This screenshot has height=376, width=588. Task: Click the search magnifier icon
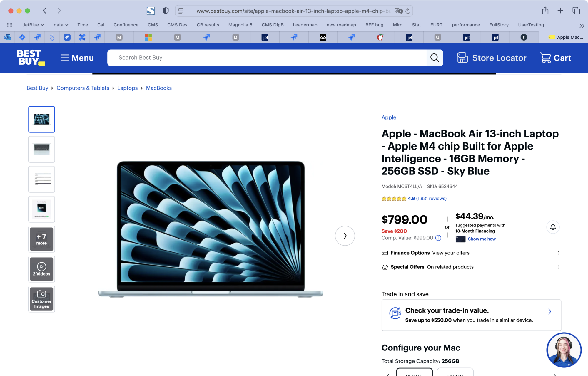point(435,58)
